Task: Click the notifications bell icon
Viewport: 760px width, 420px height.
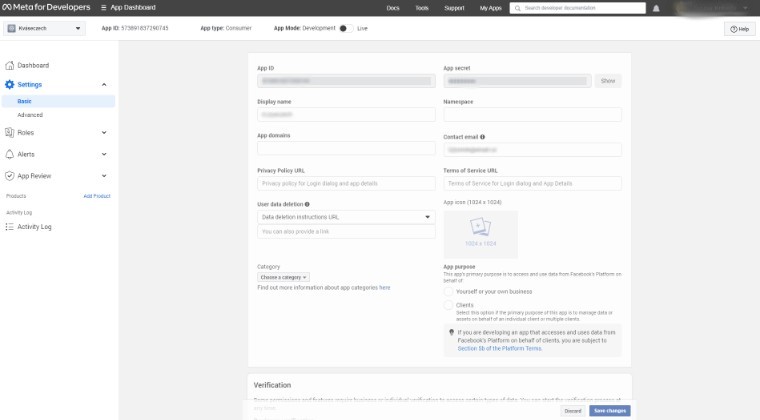Action: pyautogui.click(x=656, y=8)
